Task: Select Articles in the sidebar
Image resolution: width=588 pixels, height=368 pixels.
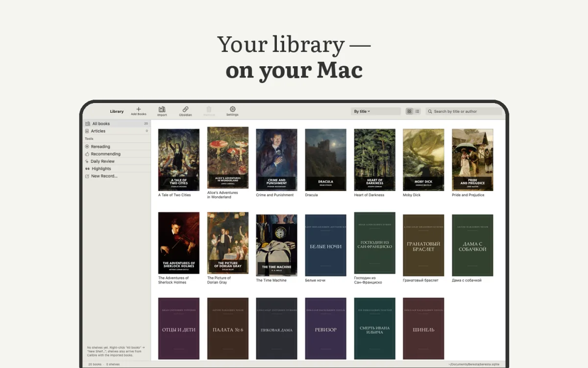Action: 117,131
